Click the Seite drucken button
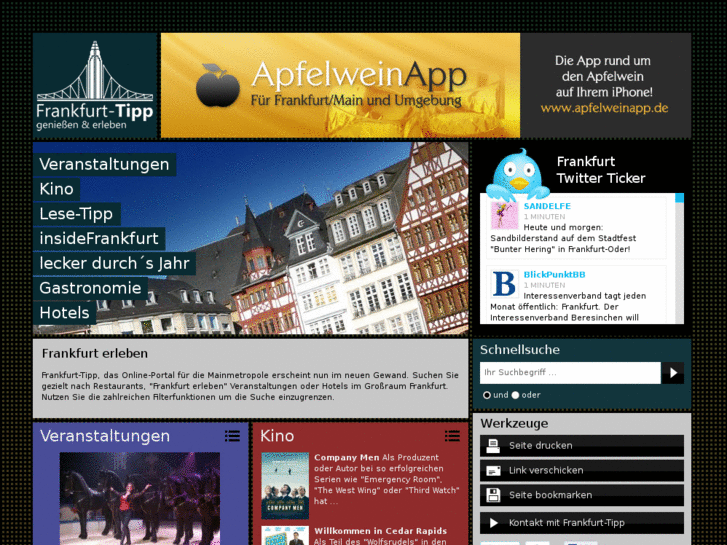 pyautogui.click(x=581, y=446)
